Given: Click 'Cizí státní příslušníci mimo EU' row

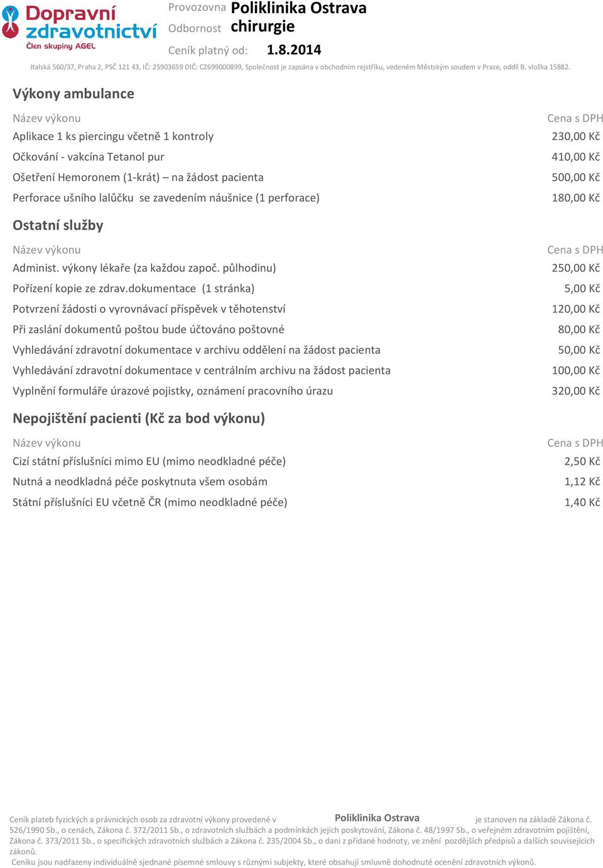Looking at the screenshot, I should click(307, 461).
